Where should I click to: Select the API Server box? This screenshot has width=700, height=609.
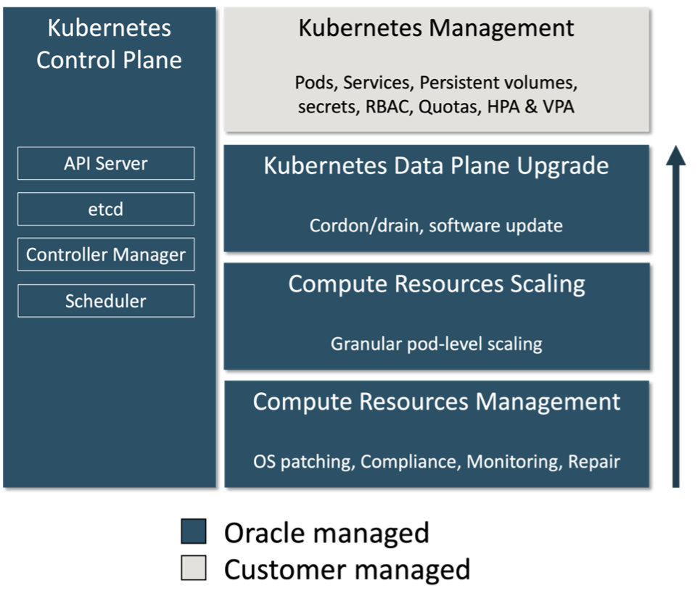105,164
